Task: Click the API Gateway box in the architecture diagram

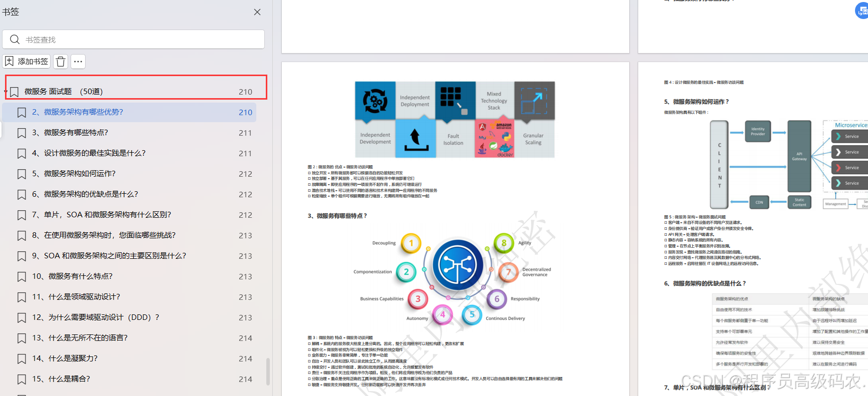Action: point(799,156)
